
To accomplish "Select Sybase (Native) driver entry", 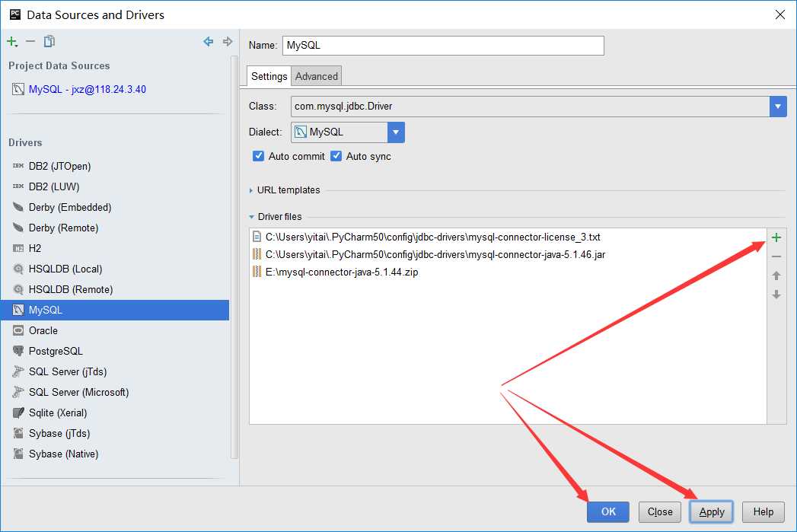I will pos(115,454).
